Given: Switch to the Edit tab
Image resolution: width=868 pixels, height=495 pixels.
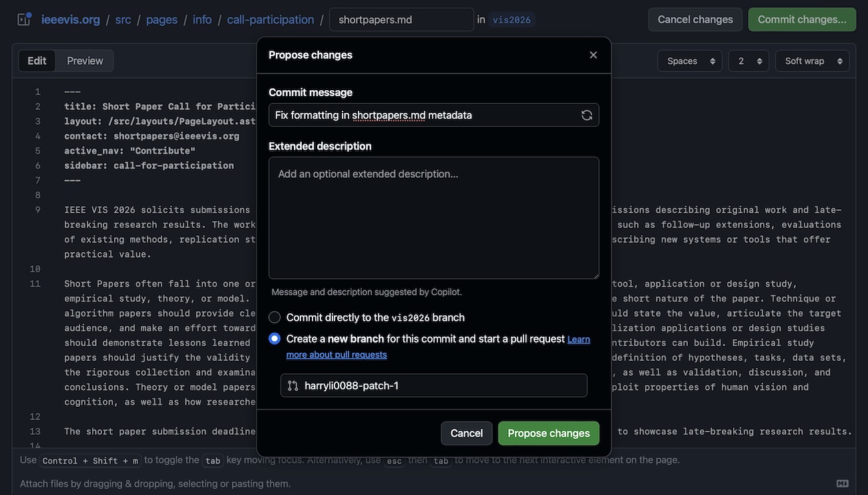Looking at the screenshot, I should (37, 61).
